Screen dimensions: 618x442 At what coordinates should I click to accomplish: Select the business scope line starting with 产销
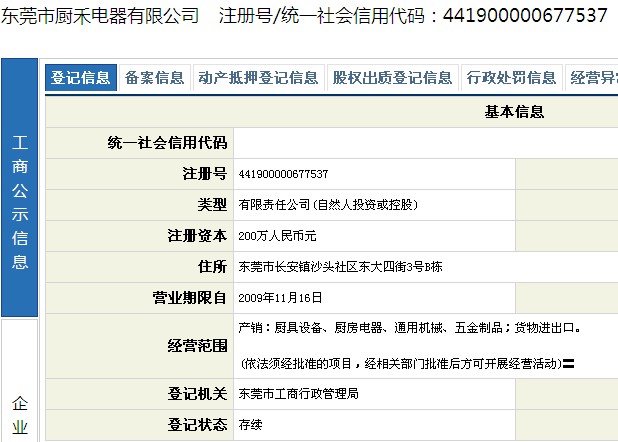409,328
